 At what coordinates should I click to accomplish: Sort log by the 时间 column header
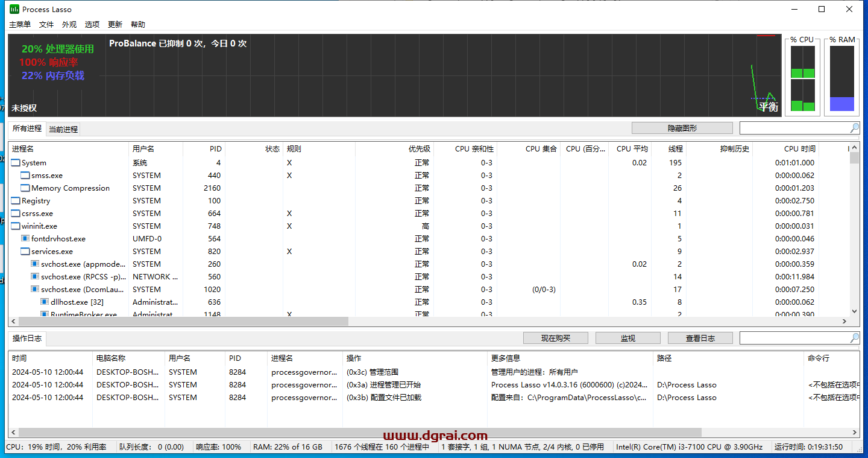pos(51,358)
